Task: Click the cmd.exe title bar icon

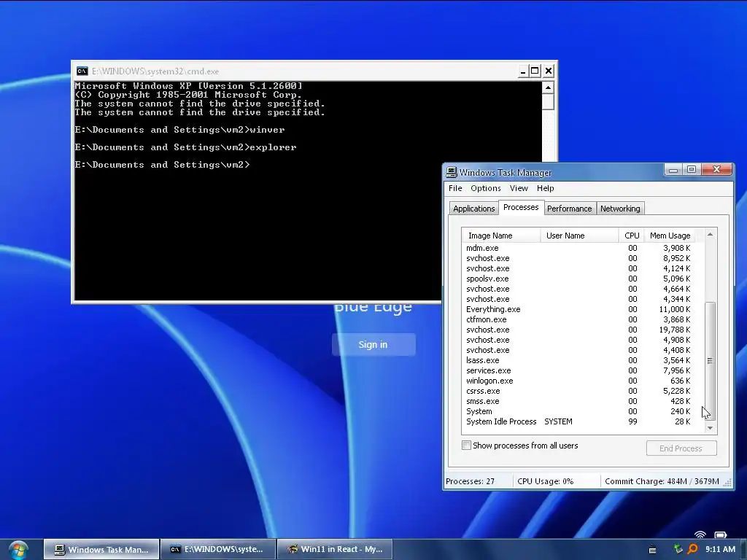Action: click(x=82, y=71)
